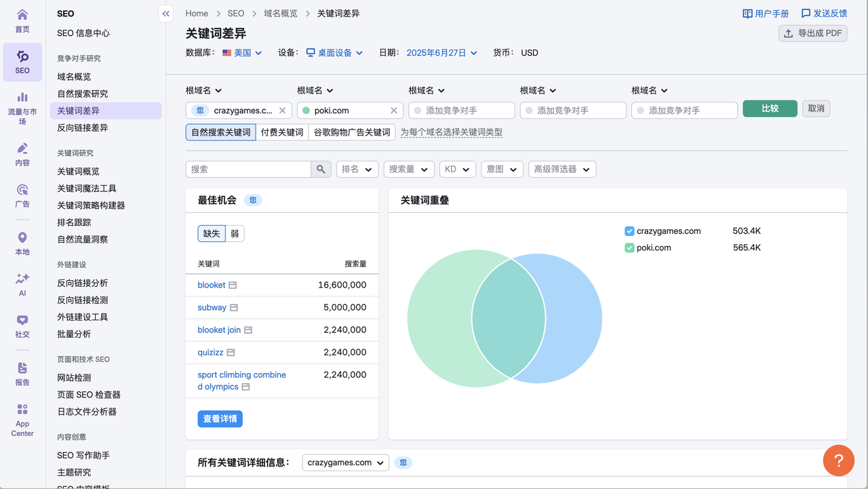This screenshot has height=489, width=868.
Task: Uncheck the poki.com checkbox
Action: (x=629, y=248)
